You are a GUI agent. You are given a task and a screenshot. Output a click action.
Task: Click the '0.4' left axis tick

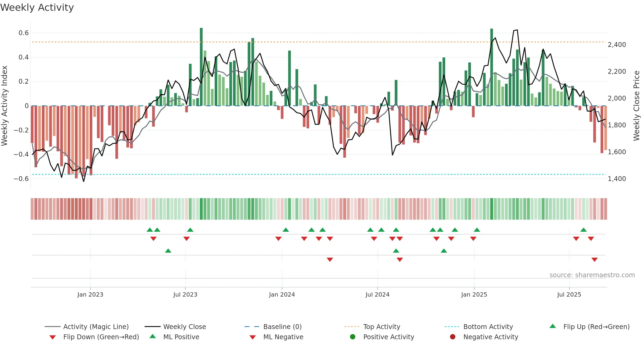(24, 57)
